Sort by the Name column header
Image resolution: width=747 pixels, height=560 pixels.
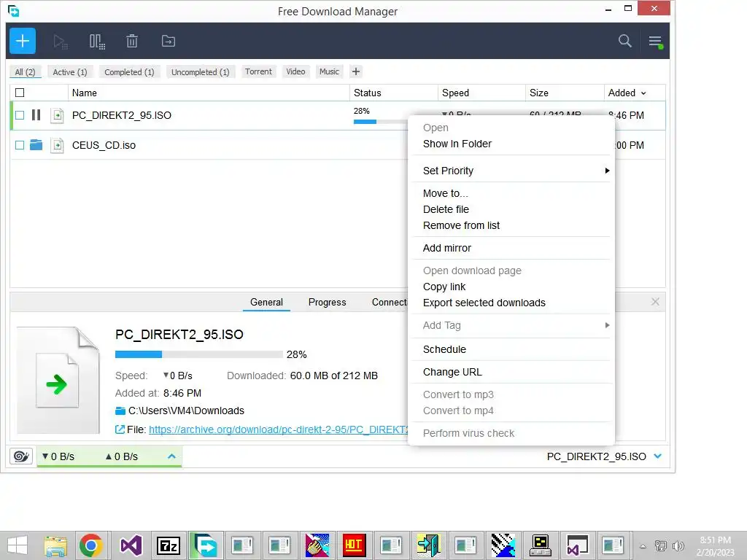tap(209, 93)
